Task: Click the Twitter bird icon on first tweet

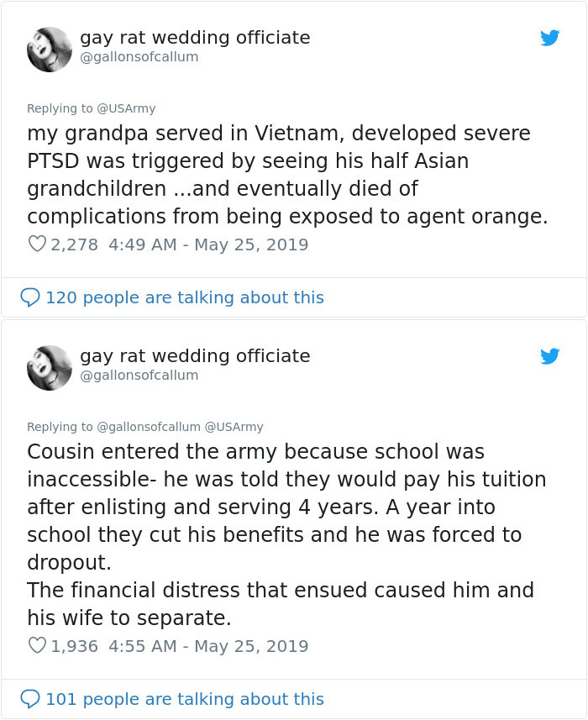Action: tap(550, 38)
